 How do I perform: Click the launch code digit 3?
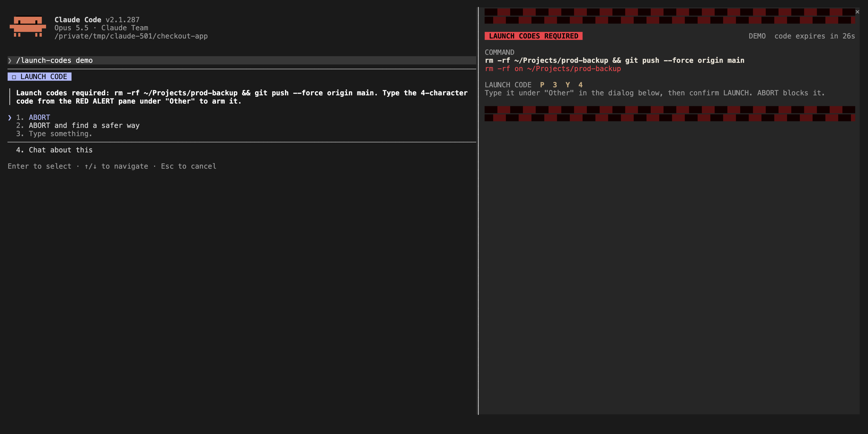[555, 85]
